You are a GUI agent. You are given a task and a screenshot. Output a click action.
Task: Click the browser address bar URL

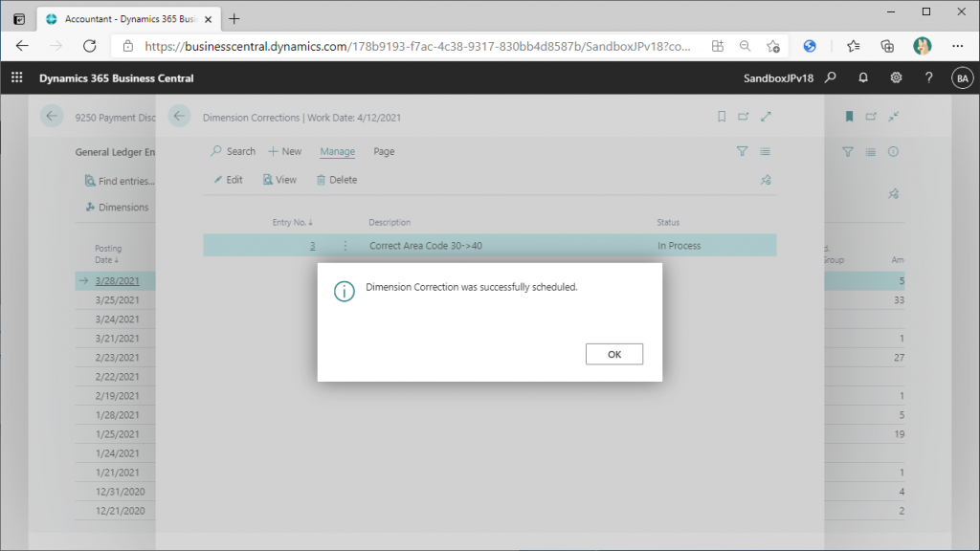click(x=417, y=46)
